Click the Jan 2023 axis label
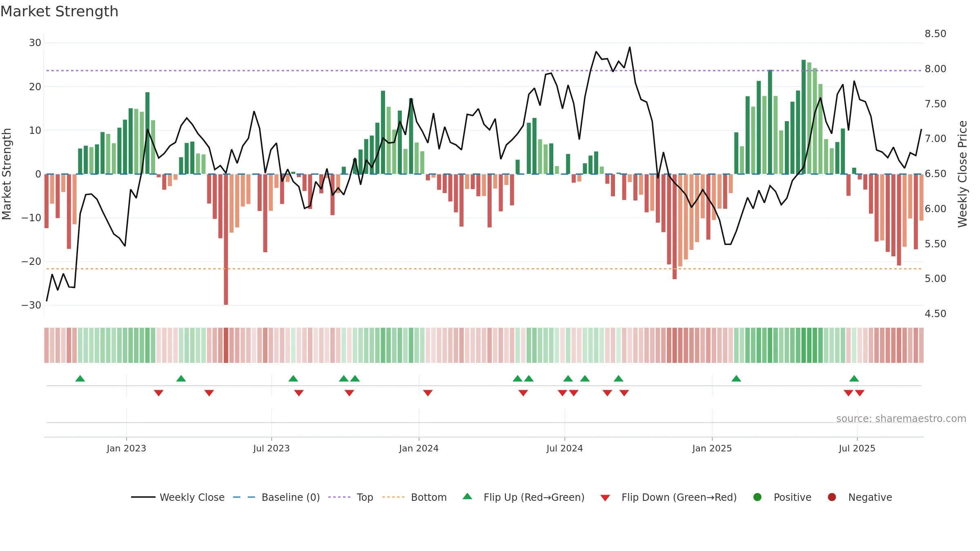The width and height of the screenshot is (980, 551). pyautogui.click(x=126, y=448)
